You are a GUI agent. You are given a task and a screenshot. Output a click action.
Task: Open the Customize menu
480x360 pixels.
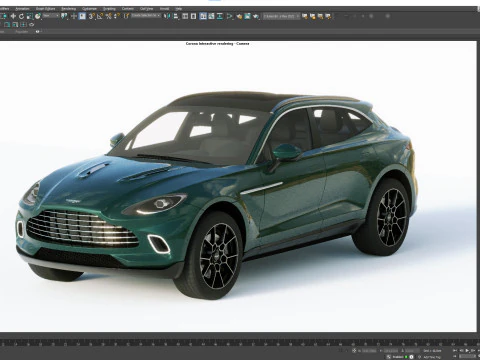coord(89,9)
